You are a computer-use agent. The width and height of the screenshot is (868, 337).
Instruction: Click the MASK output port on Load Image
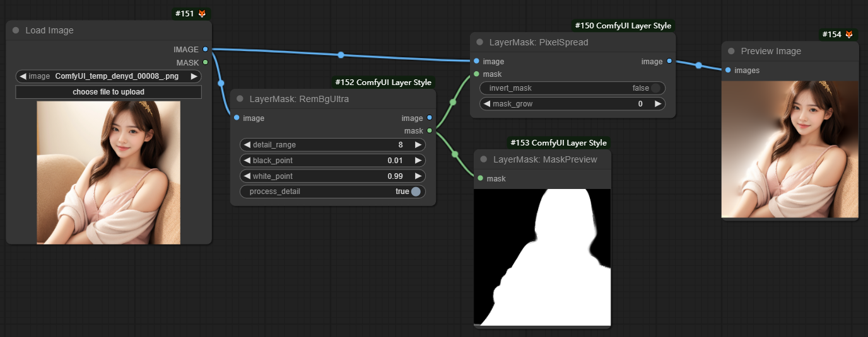(x=206, y=62)
